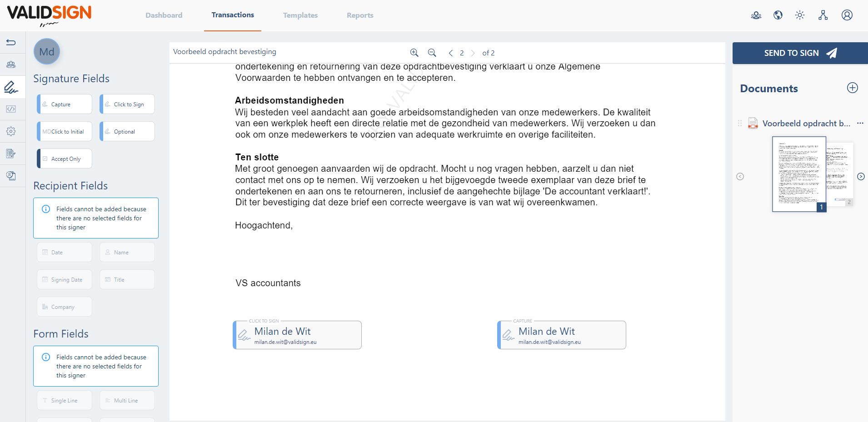The image size is (868, 422).
Task: Toggle the brightness theme icon
Action: click(800, 15)
